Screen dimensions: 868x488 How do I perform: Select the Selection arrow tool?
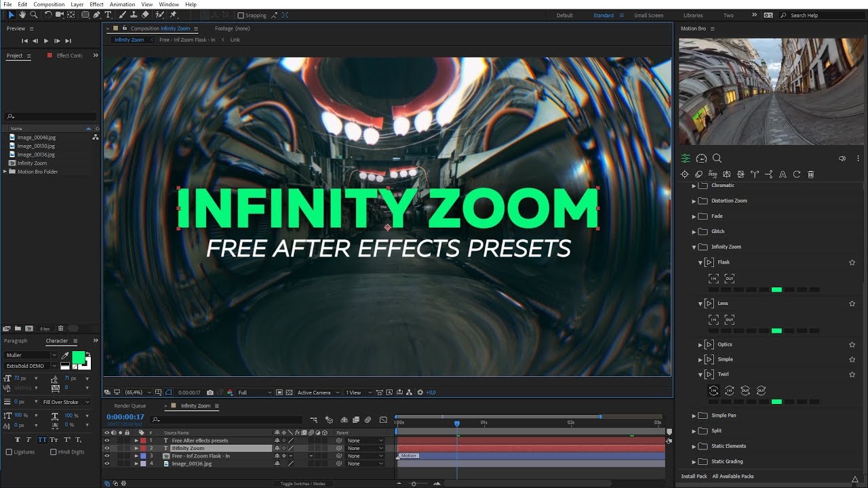click(x=12, y=14)
